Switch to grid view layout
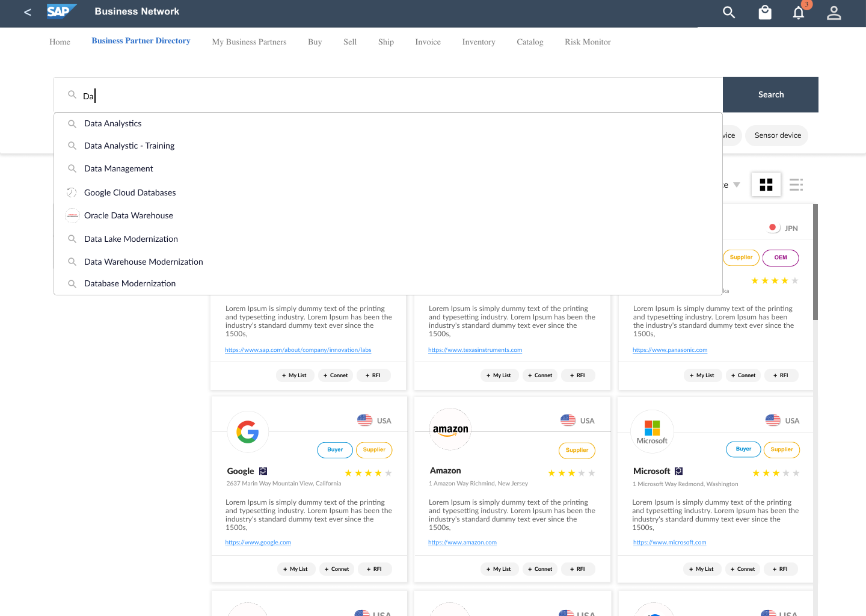The width and height of the screenshot is (866, 616). [766, 185]
